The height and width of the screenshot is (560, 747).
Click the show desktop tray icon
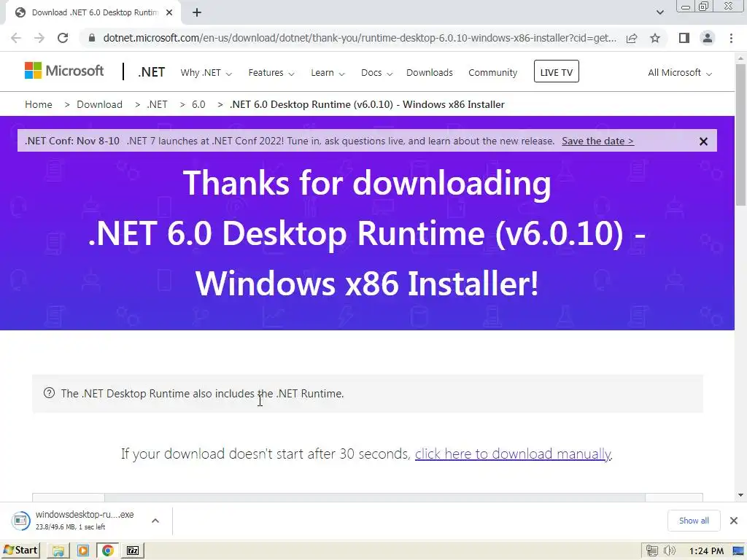pos(738,551)
